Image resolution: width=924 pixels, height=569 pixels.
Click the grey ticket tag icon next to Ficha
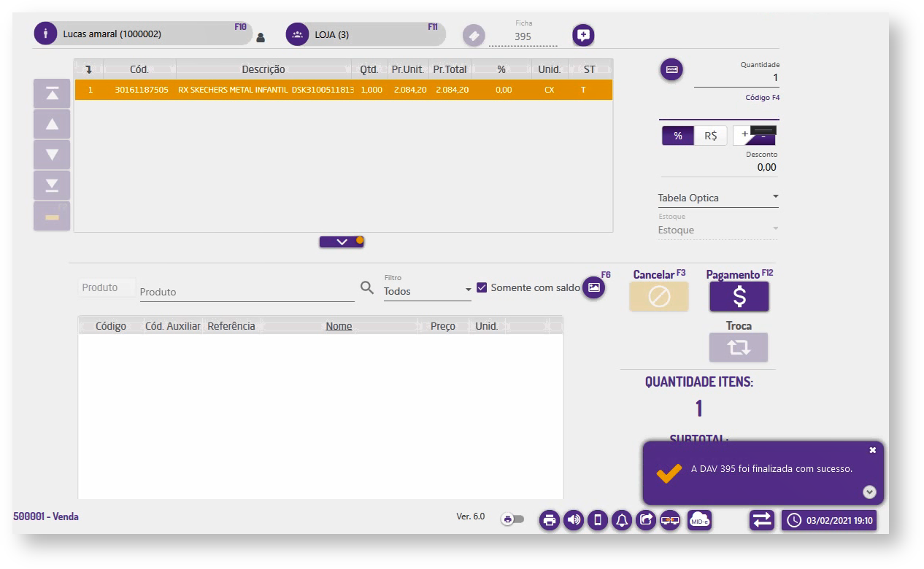coord(474,35)
